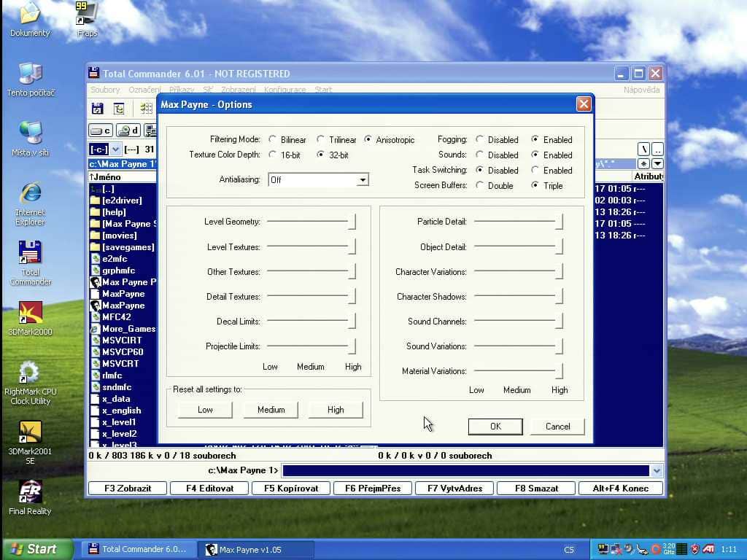Open the Antialiasing dropdown

click(363, 180)
